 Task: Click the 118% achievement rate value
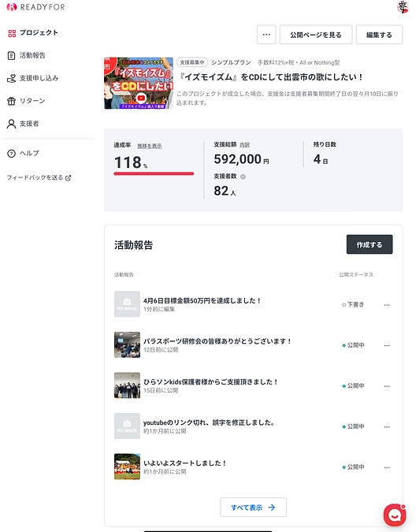point(131,162)
